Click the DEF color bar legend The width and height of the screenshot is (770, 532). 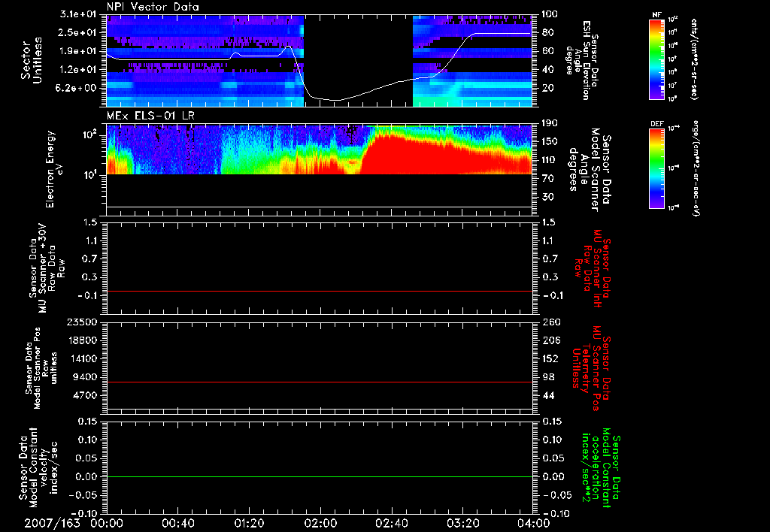(x=656, y=168)
